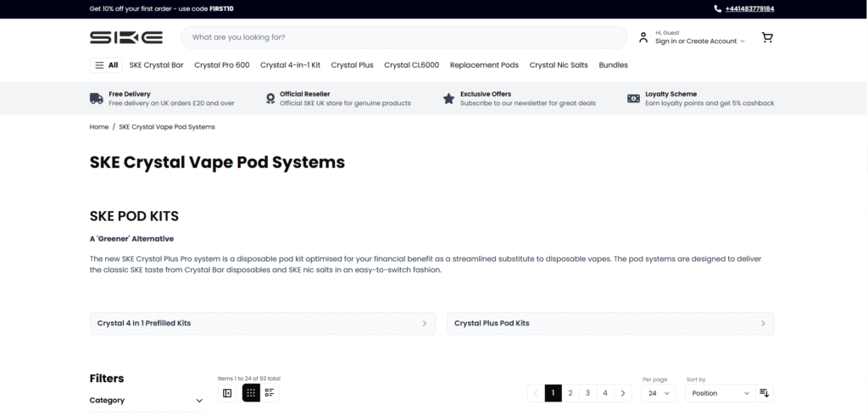Screen dimensions: 868x416
Task: Click the phone number +441483779184
Action: click(749, 8)
